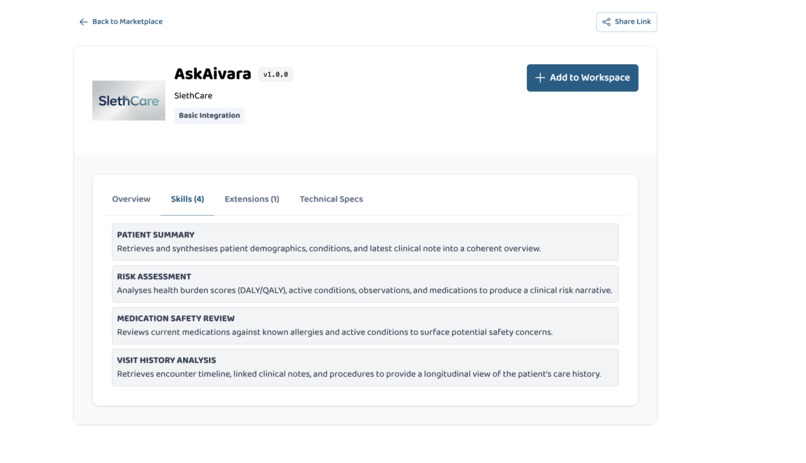The image size is (806, 463).
Task: Click the Share Link button
Action: (x=626, y=22)
